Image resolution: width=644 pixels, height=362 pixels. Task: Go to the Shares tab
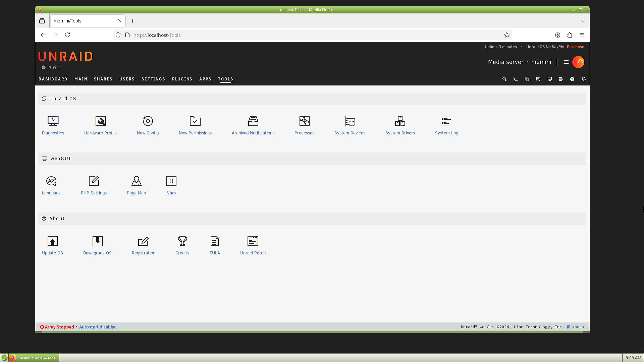103,79
